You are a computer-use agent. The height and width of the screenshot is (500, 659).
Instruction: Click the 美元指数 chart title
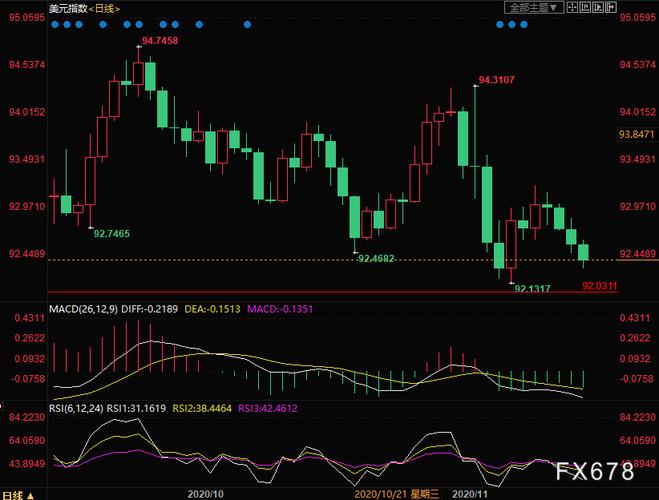pos(68,8)
